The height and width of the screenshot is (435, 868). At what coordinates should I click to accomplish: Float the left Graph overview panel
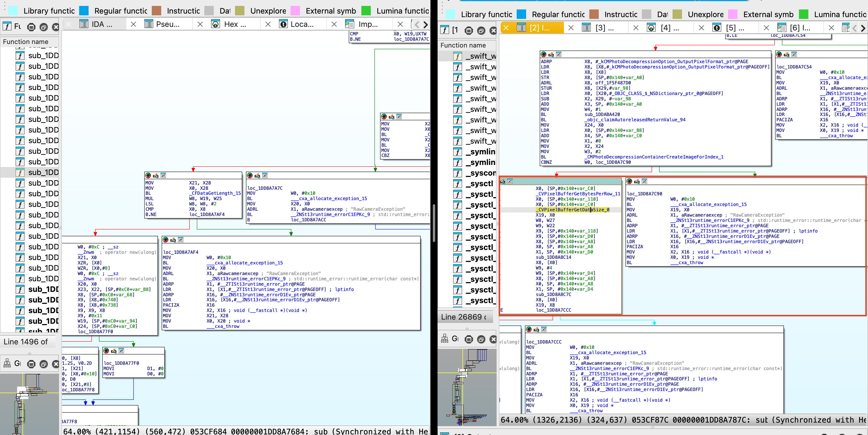coord(43,364)
